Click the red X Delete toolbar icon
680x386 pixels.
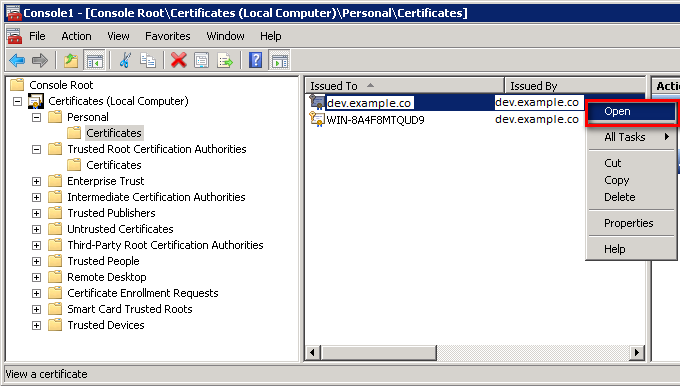[178, 60]
